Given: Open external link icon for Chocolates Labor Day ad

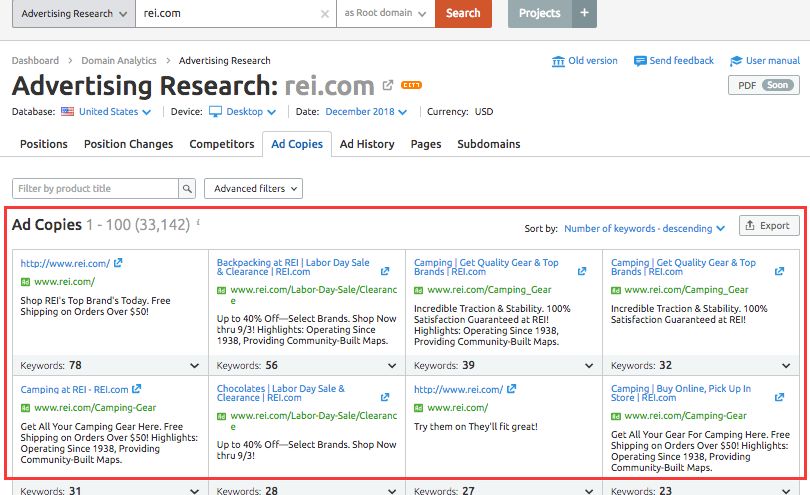Looking at the screenshot, I should [x=385, y=397].
